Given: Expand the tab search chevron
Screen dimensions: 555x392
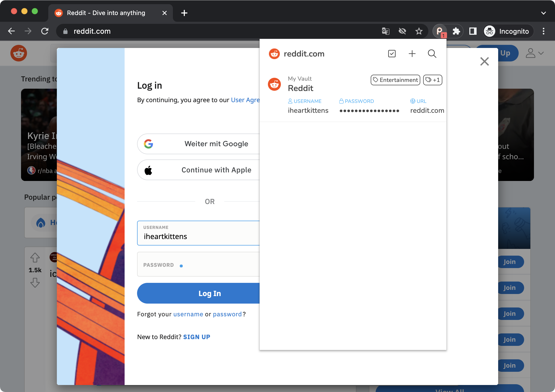Looking at the screenshot, I should click(544, 13).
